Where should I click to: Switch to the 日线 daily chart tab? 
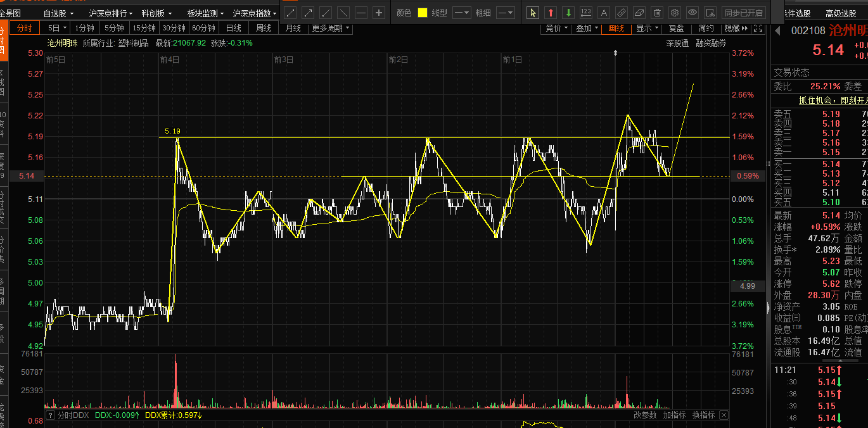tap(234, 28)
